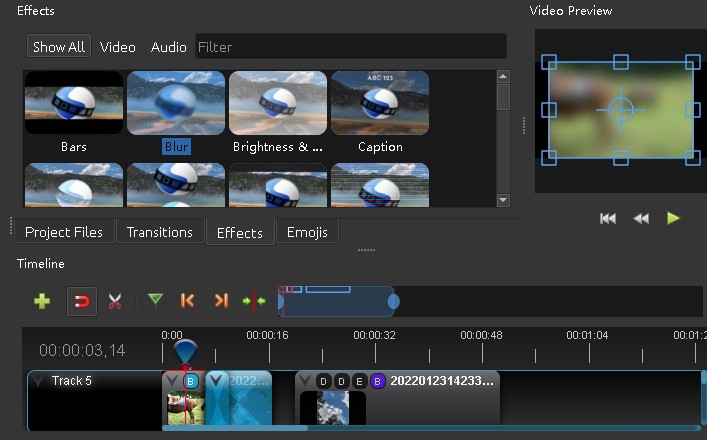Image resolution: width=707 pixels, height=440 pixels.
Task: Click effects list scroll down arrow
Action: 503,200
